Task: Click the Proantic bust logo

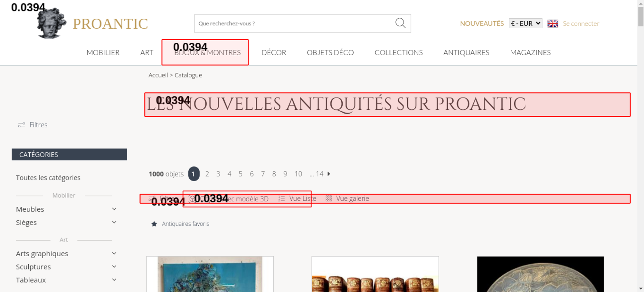Action: tap(51, 24)
